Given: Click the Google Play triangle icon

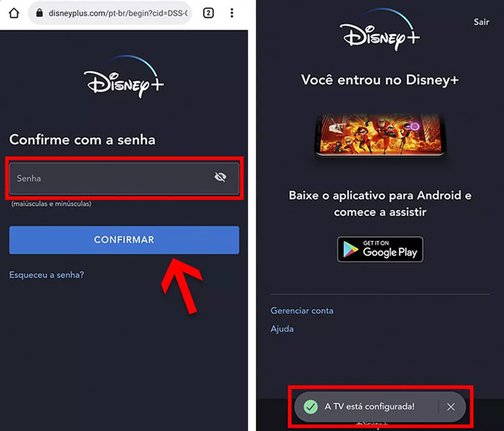Looking at the screenshot, I should coord(351,250).
